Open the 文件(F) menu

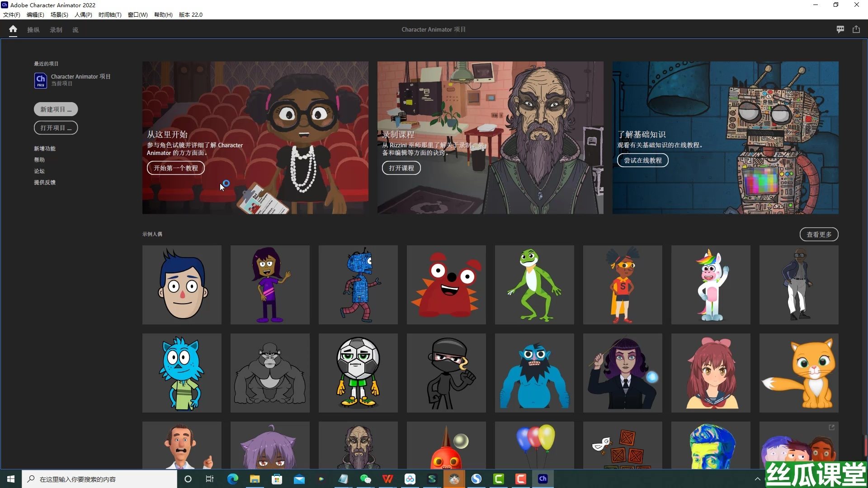(12, 14)
